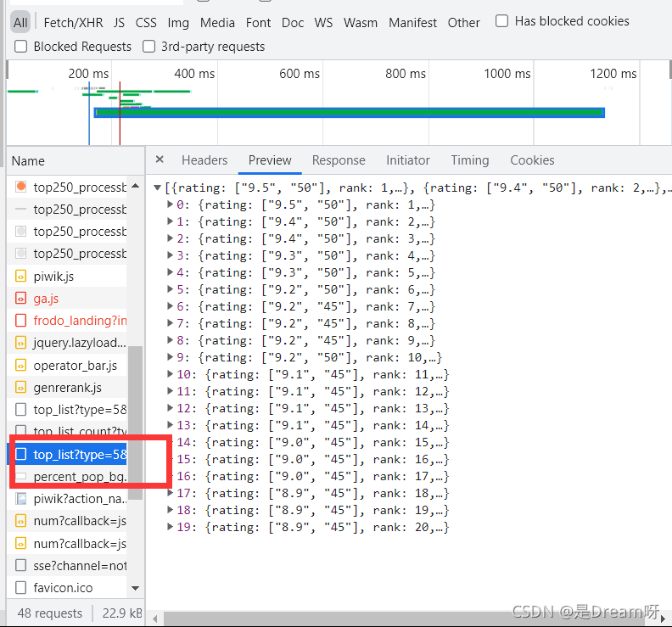Filter requests by Img
This screenshot has width=672, height=627.
pos(178,22)
